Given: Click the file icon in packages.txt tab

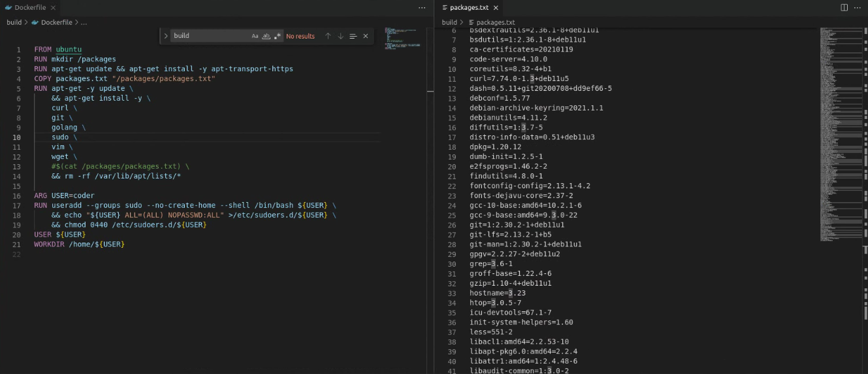Looking at the screenshot, I should click(445, 7).
